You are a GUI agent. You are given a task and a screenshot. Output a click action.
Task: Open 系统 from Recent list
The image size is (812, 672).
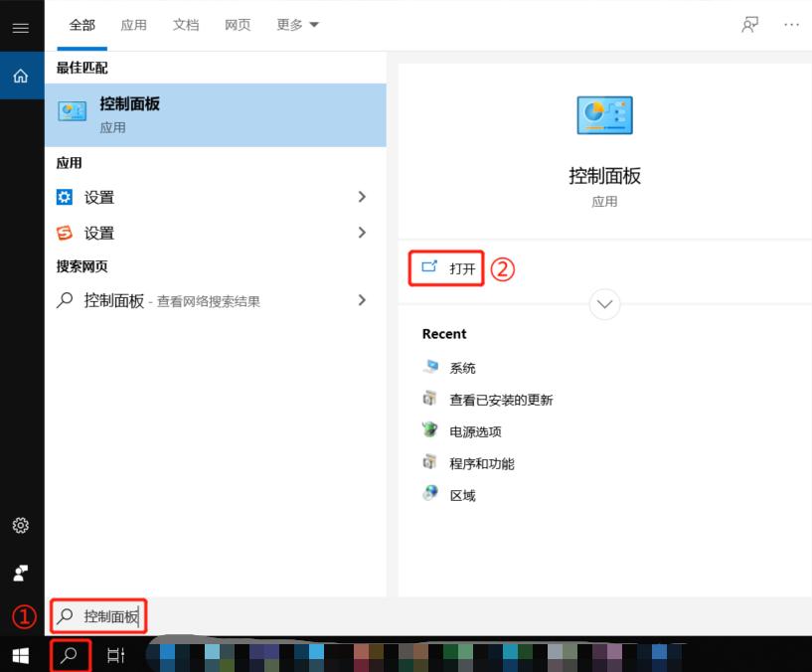coord(461,367)
